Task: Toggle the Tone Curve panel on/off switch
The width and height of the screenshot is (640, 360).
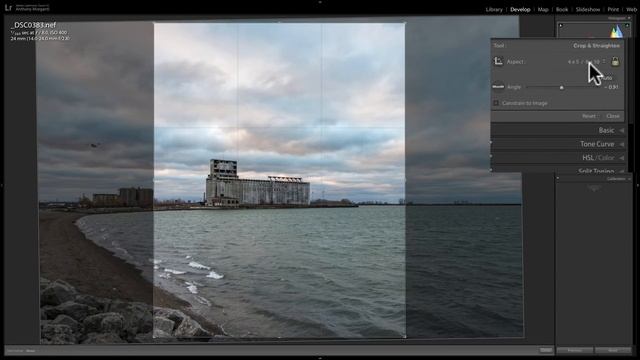Action: point(491,142)
